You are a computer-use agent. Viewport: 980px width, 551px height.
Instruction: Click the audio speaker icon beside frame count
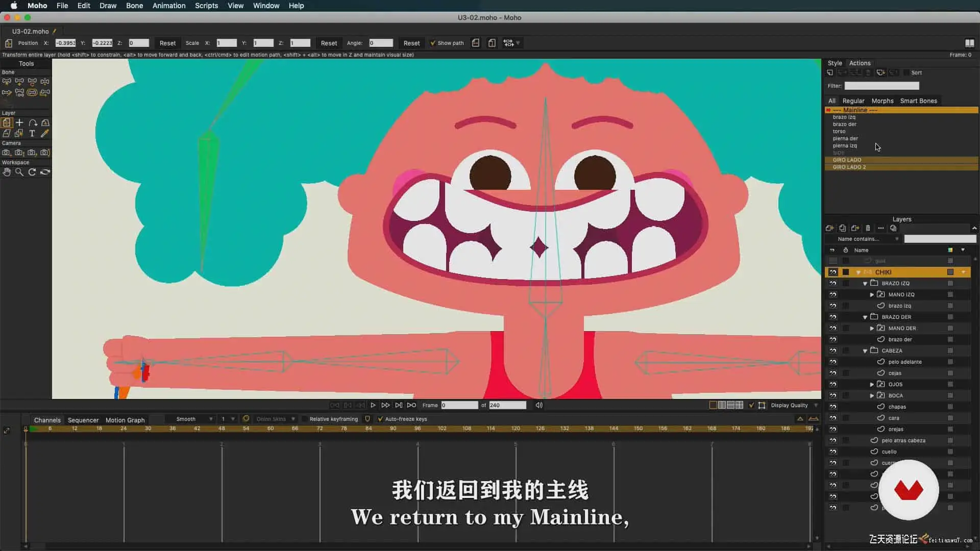click(539, 405)
